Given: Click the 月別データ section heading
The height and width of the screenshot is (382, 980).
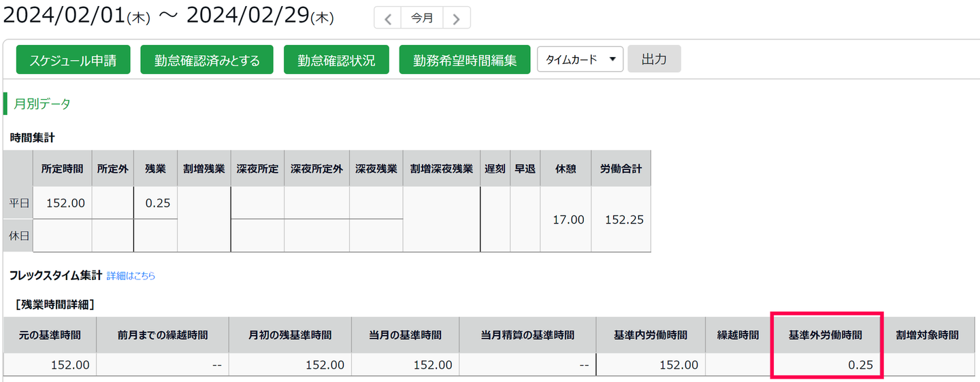Looking at the screenshot, I should click(x=42, y=104).
